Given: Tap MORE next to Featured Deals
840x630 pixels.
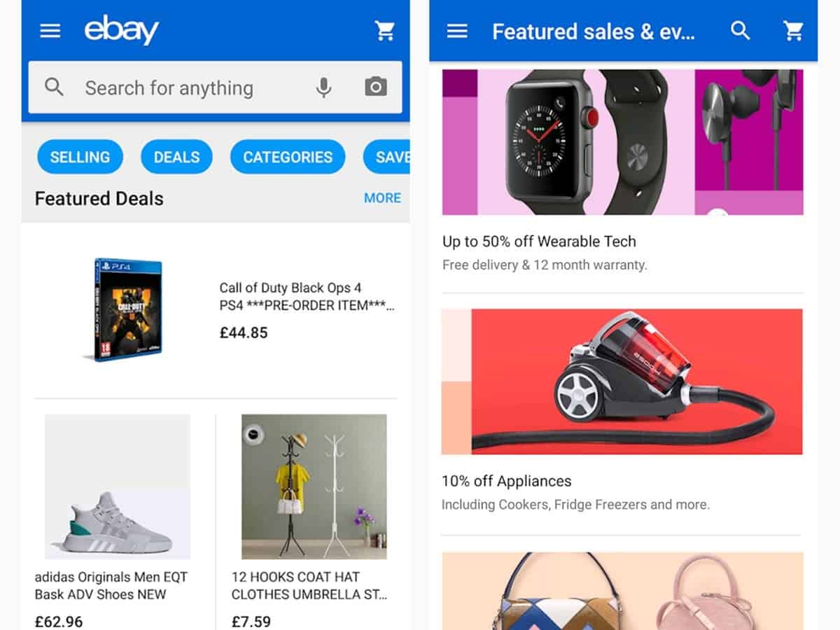Looking at the screenshot, I should pos(382,198).
